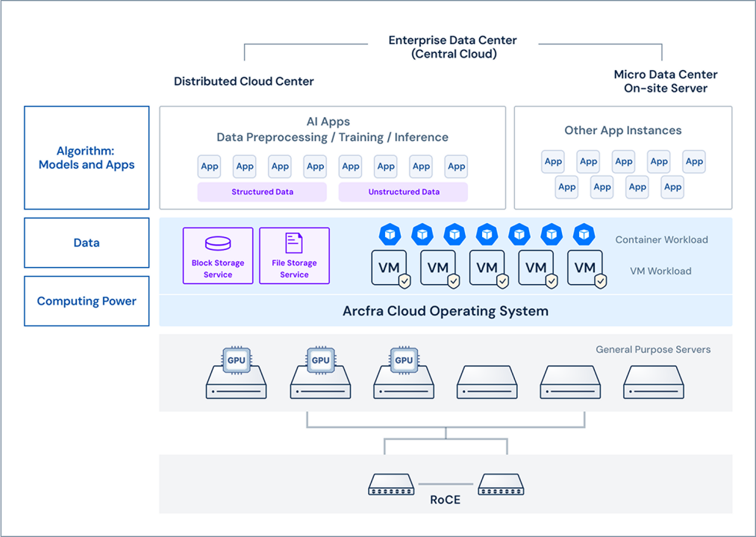
Task: Click the checkmark shield on the last VM
Action: 600,281
